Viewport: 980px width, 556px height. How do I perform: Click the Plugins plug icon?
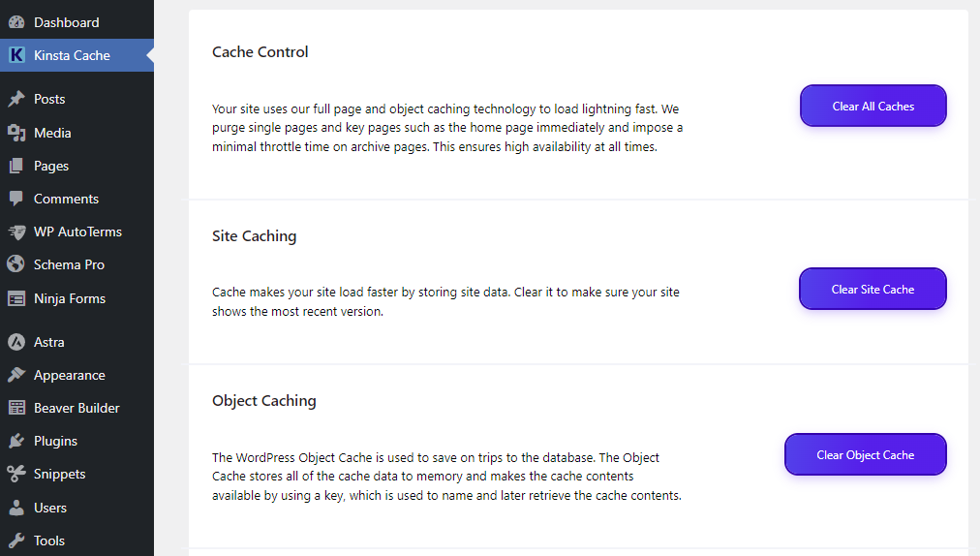(16, 441)
